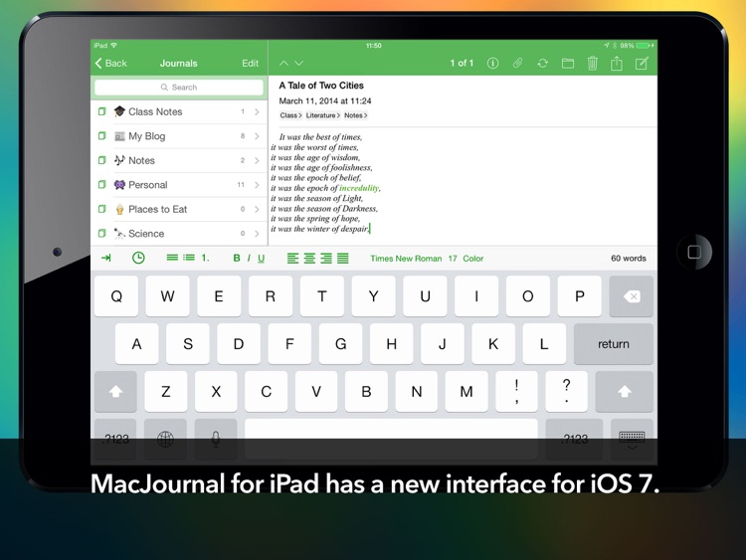This screenshot has height=560, width=746.
Task: Tap the green word incredulity
Action: point(359,188)
